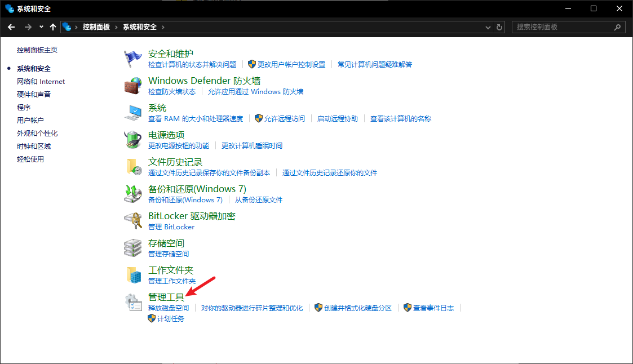Open 系统 heading link
Viewport: 633px width, 364px height.
pyautogui.click(x=157, y=108)
